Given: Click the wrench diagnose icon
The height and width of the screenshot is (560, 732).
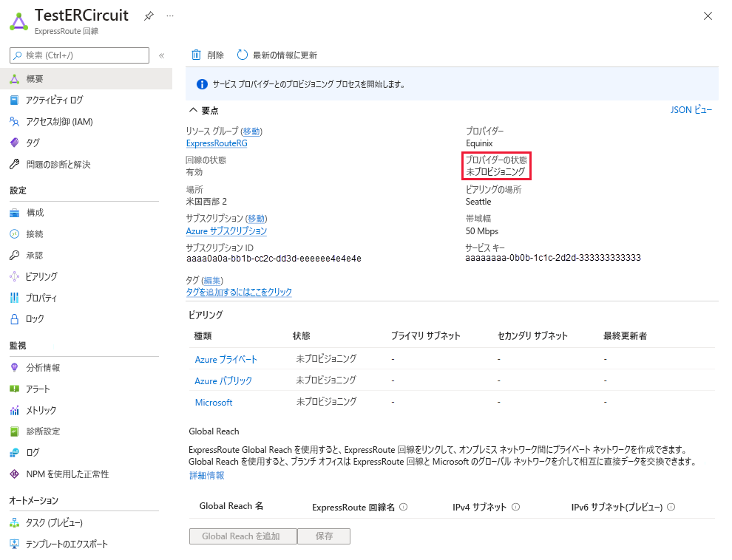Looking at the screenshot, I should 15,164.
